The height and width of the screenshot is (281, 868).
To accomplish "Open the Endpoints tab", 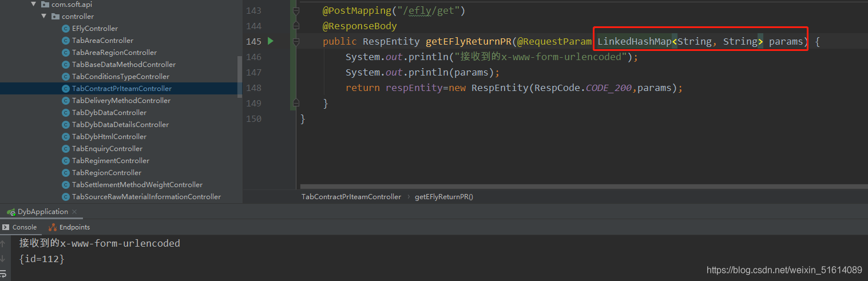I will pos(69,227).
